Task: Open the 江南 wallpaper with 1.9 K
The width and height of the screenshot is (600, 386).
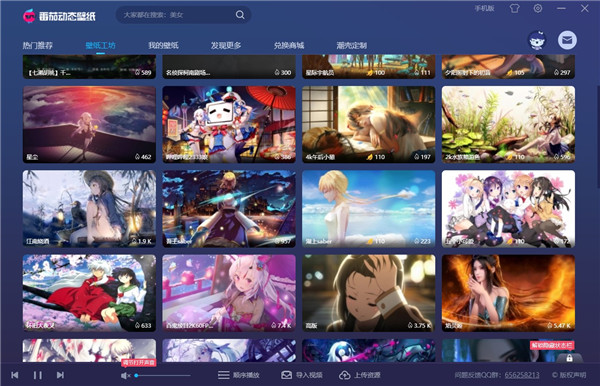Action: coord(89,209)
